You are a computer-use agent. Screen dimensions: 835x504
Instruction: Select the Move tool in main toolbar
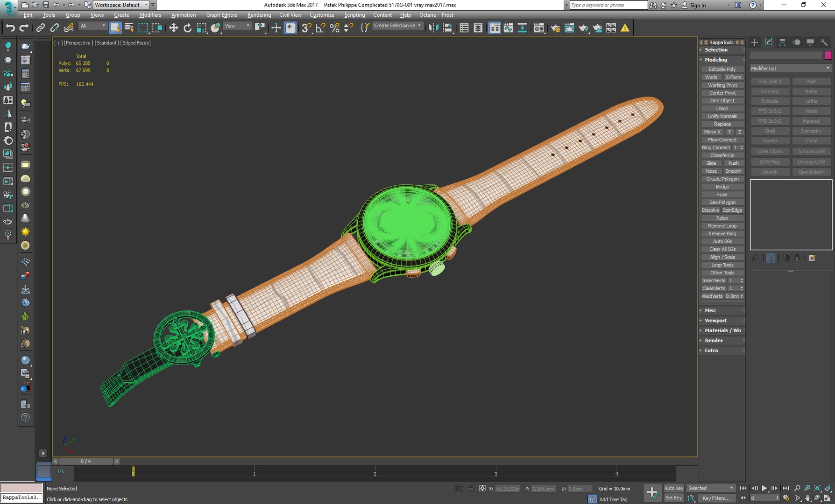pos(173,28)
